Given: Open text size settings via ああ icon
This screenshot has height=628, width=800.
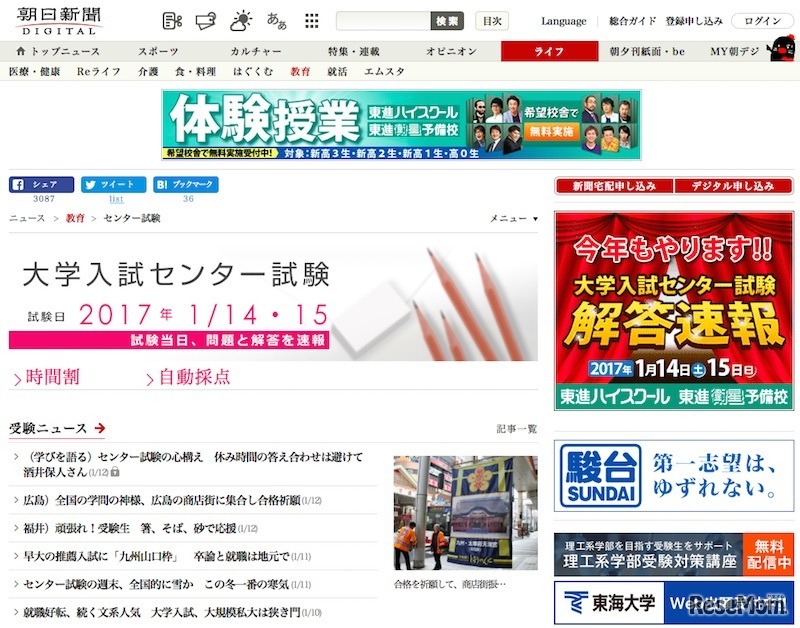Looking at the screenshot, I should (277, 20).
